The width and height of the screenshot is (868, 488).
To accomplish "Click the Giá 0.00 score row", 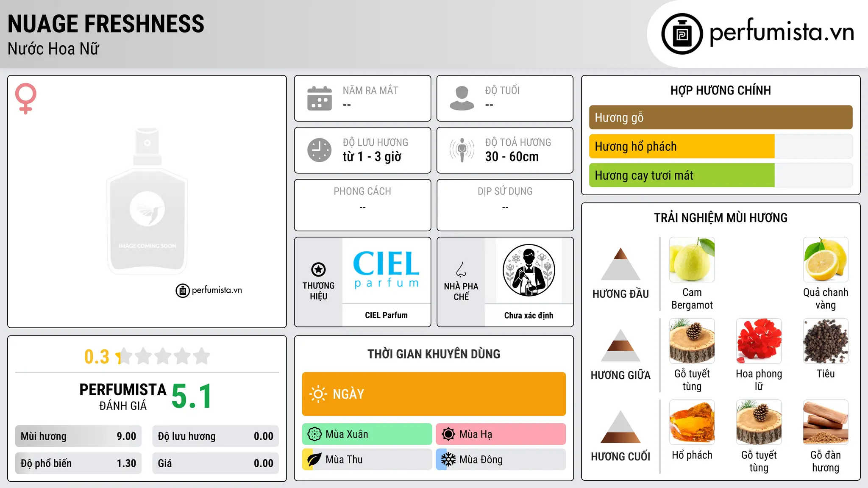I will coord(216,463).
